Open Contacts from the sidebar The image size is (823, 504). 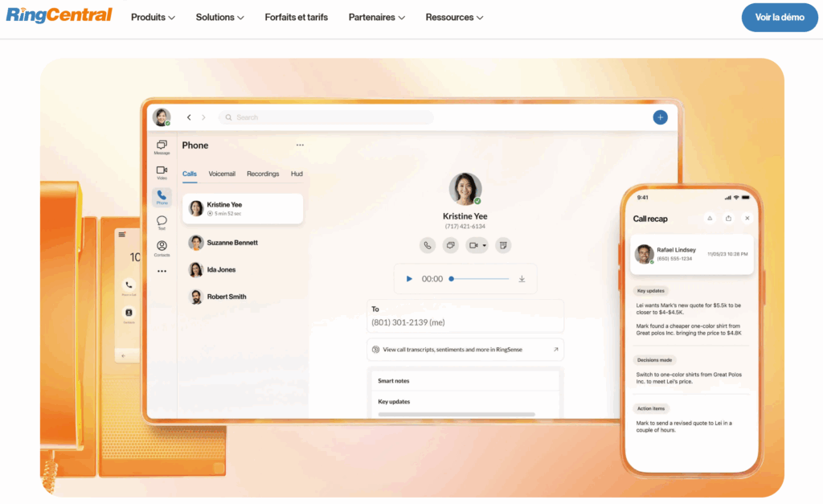(x=162, y=248)
